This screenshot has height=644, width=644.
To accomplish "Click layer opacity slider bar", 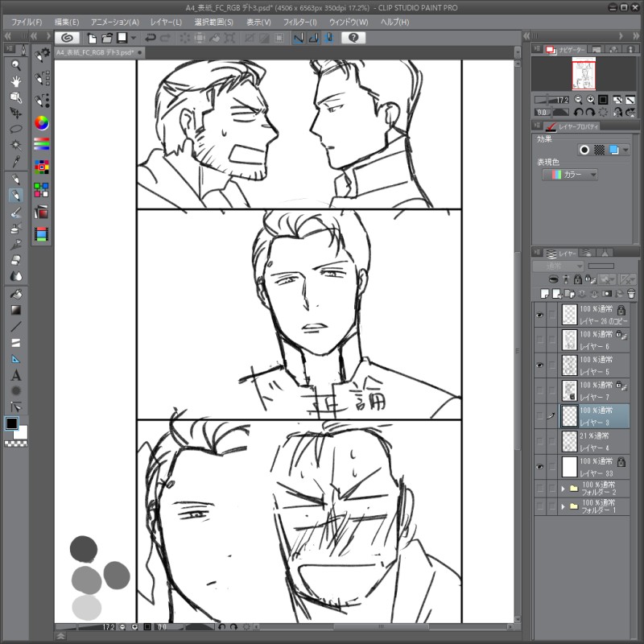I will click(x=601, y=266).
